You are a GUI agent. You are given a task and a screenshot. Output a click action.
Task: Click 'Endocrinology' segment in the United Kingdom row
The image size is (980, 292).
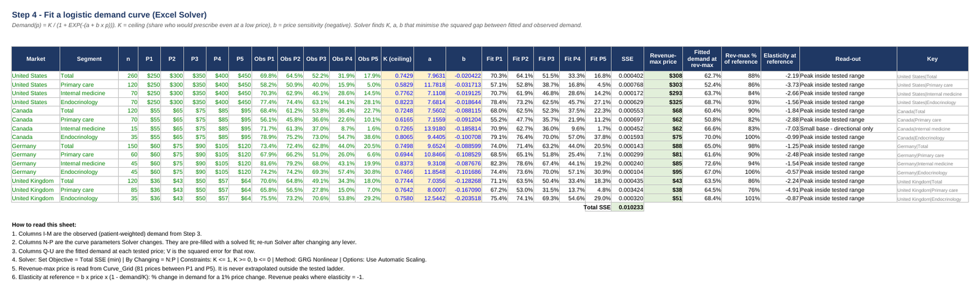(x=89, y=198)
